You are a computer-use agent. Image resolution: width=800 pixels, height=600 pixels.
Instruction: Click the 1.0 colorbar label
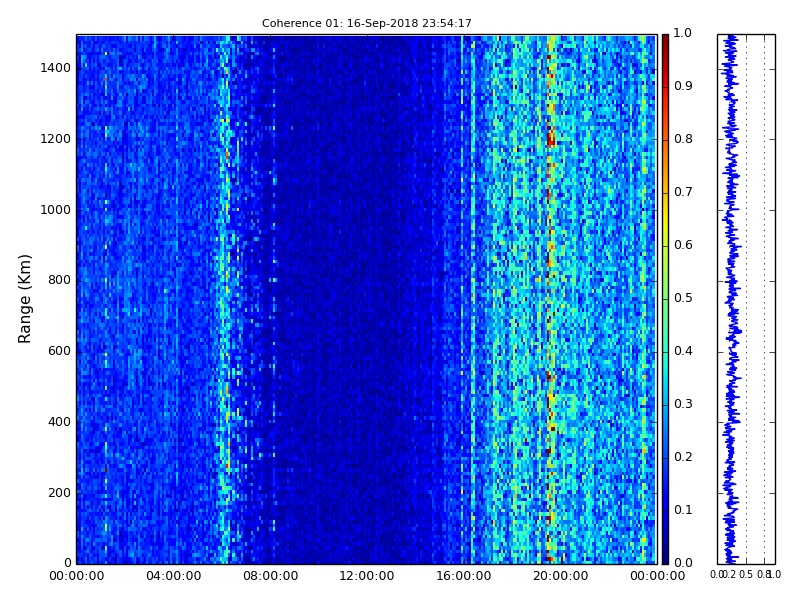(683, 33)
